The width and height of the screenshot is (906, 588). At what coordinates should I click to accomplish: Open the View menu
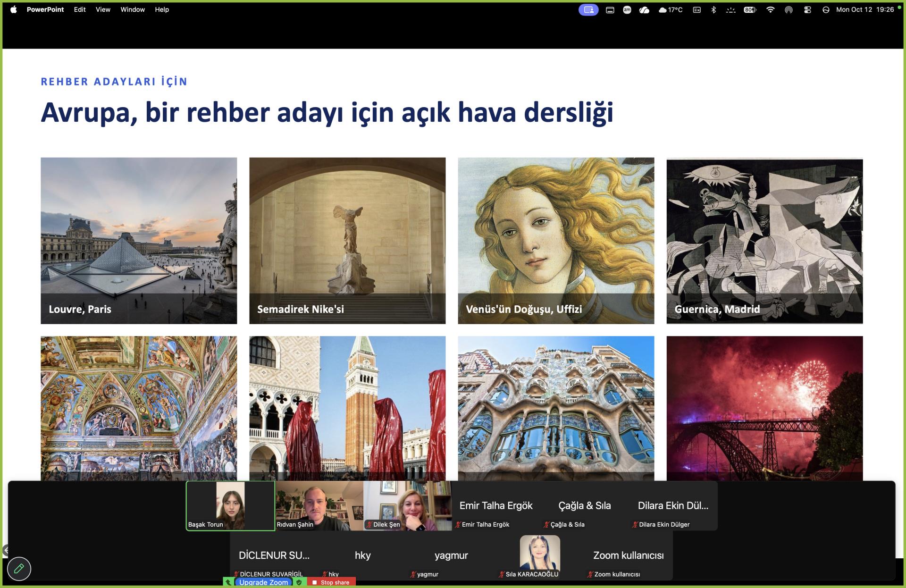click(103, 9)
